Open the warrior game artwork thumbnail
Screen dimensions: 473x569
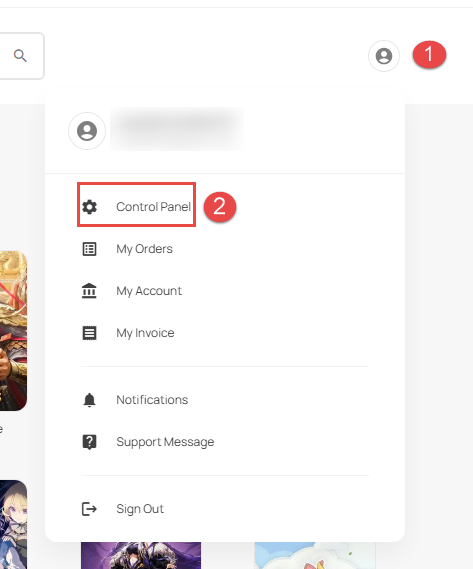coord(13,331)
